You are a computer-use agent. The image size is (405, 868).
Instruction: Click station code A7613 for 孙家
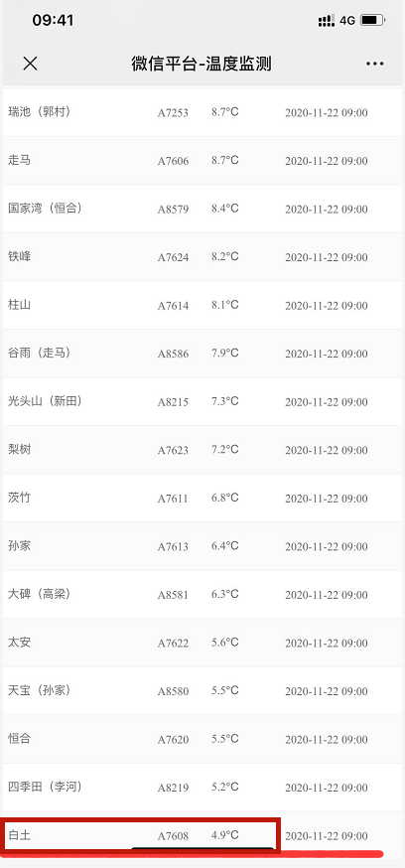click(173, 547)
